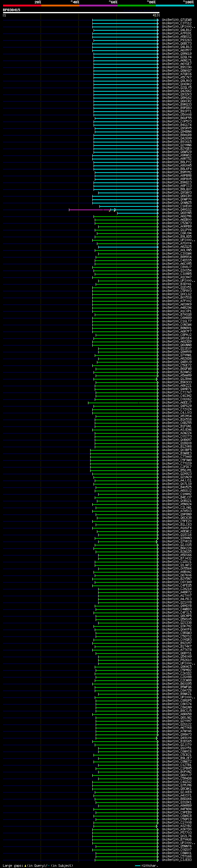Open entry UniRef100_Q4H1G2

pyautogui.click(x=177, y=210)
